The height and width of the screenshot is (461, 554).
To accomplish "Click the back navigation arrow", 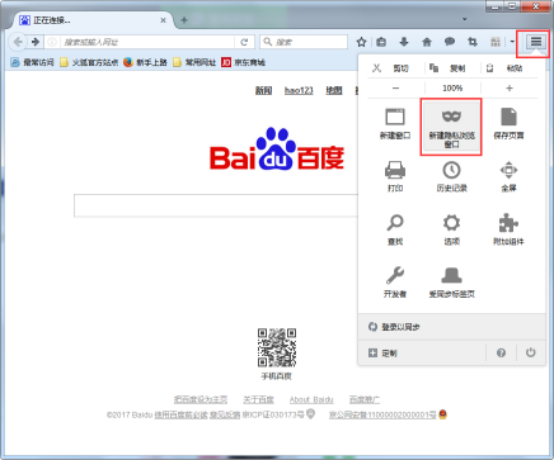I will pos(18,42).
